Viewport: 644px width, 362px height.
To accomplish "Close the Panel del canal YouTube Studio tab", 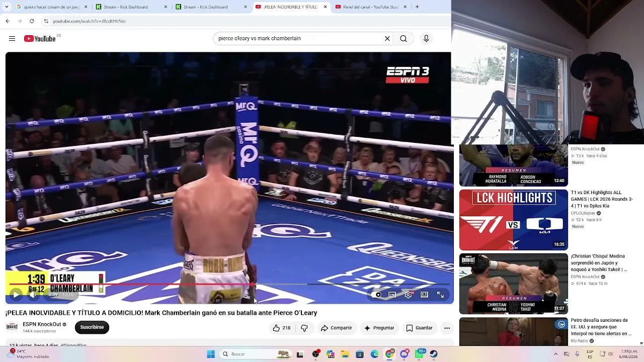I will click(x=405, y=7).
